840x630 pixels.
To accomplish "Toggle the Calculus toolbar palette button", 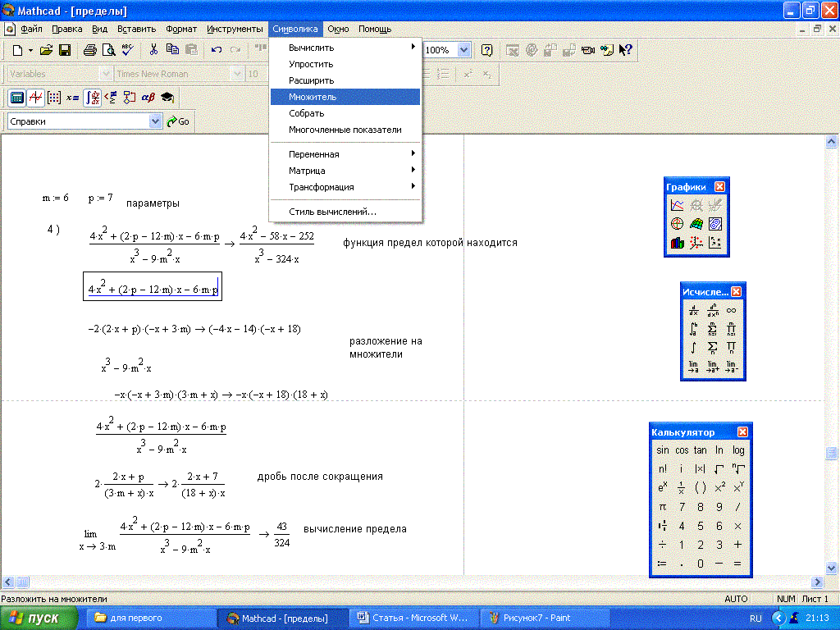I will [92, 98].
